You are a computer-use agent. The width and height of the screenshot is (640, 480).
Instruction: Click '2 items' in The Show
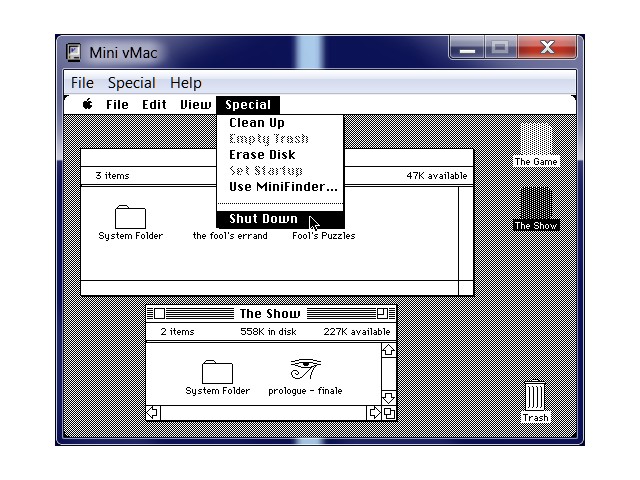pos(177,332)
